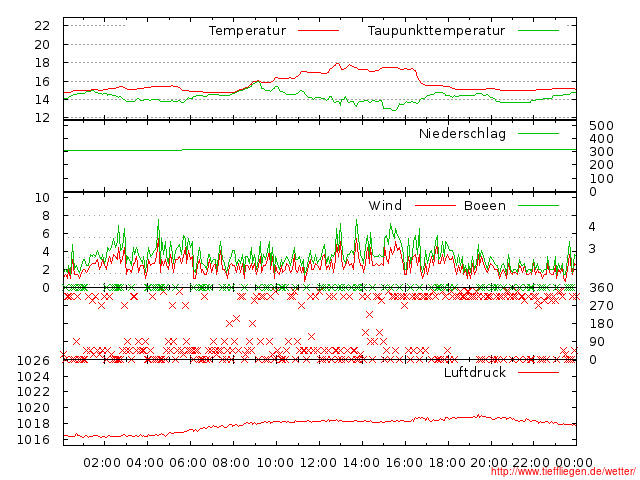Click the 22 temperature axis value

pyautogui.click(x=42, y=26)
